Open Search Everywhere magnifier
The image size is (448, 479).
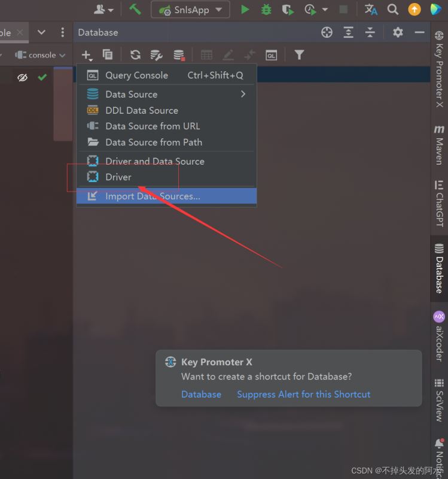click(x=393, y=10)
